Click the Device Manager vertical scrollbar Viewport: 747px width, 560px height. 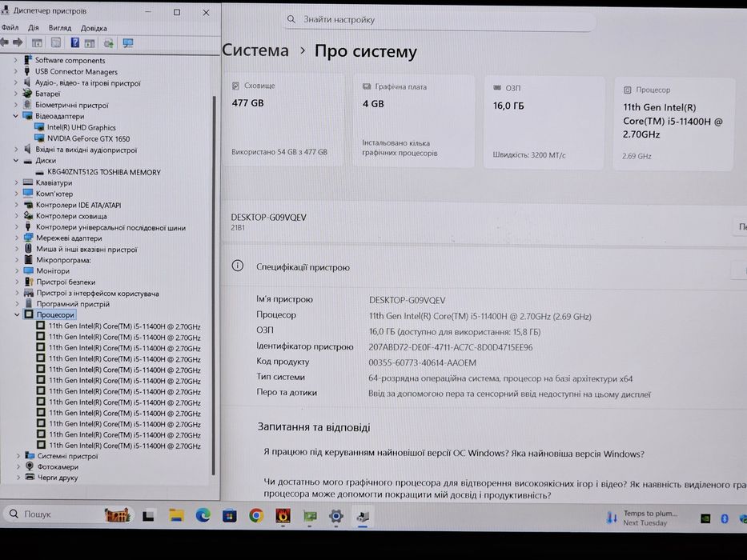pyautogui.click(x=214, y=286)
